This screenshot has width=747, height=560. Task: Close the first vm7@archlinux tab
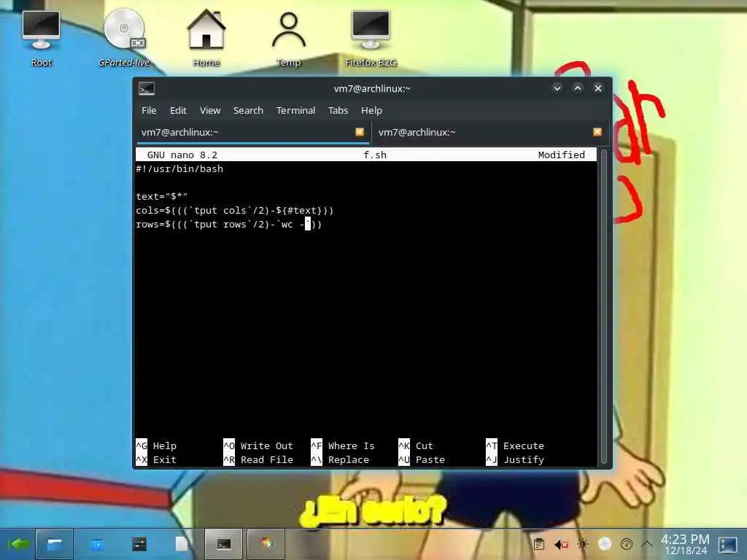[x=360, y=132]
